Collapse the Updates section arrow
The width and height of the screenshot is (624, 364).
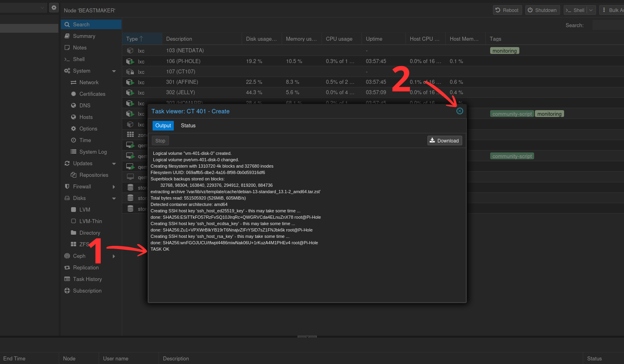coord(114,164)
